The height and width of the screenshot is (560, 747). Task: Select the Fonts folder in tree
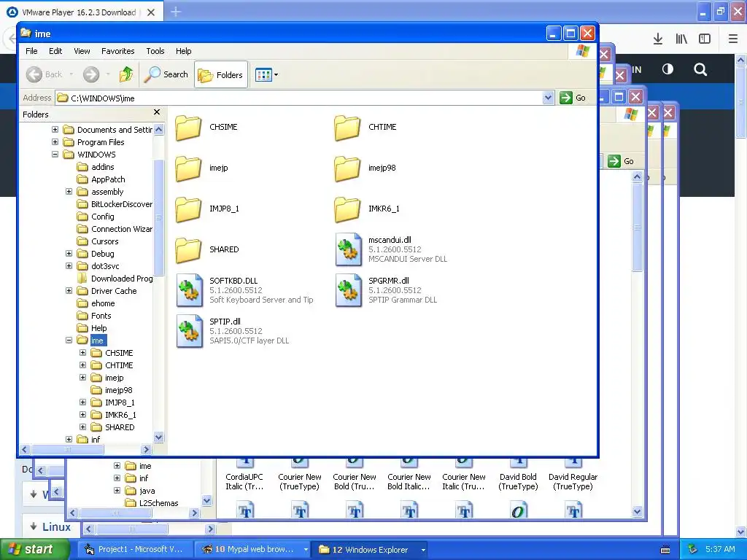pos(101,316)
